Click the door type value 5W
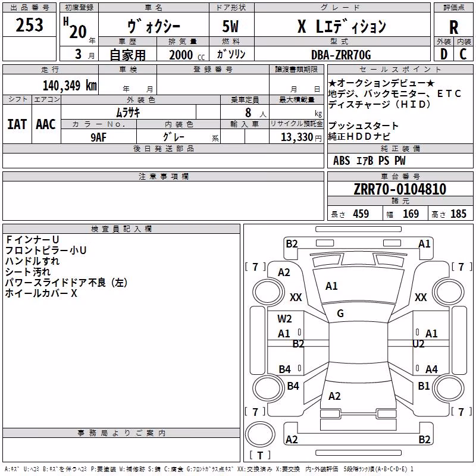This screenshot has width=476, height=476. click(x=230, y=26)
